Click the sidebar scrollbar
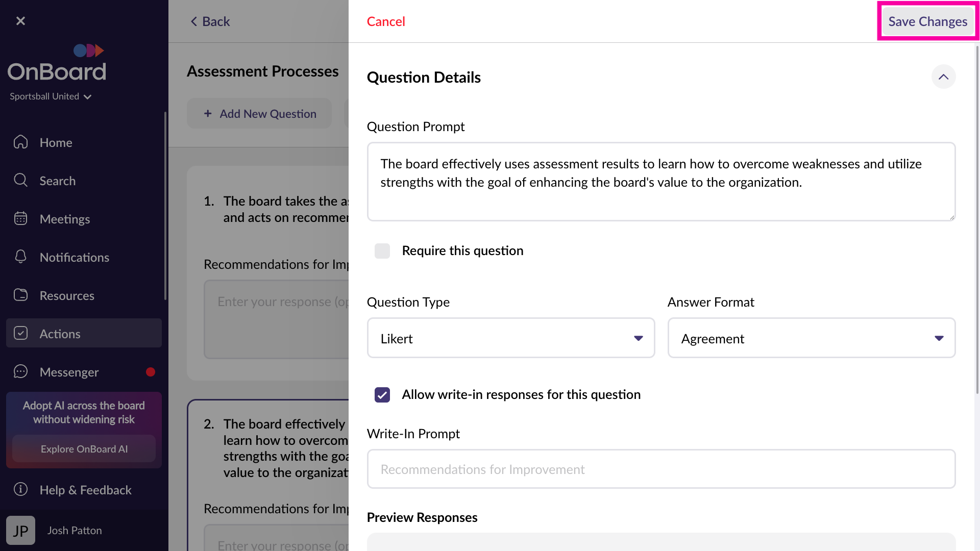This screenshot has height=551, width=980. point(165,206)
